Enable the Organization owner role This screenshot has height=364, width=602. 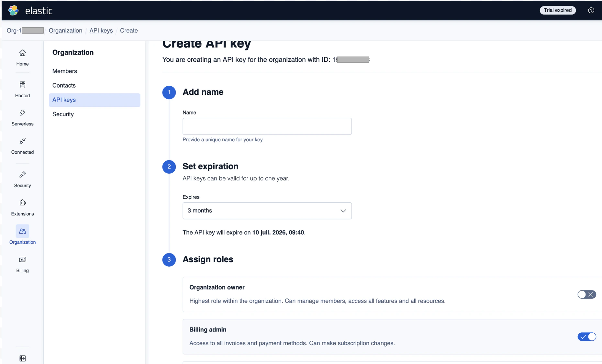click(586, 294)
